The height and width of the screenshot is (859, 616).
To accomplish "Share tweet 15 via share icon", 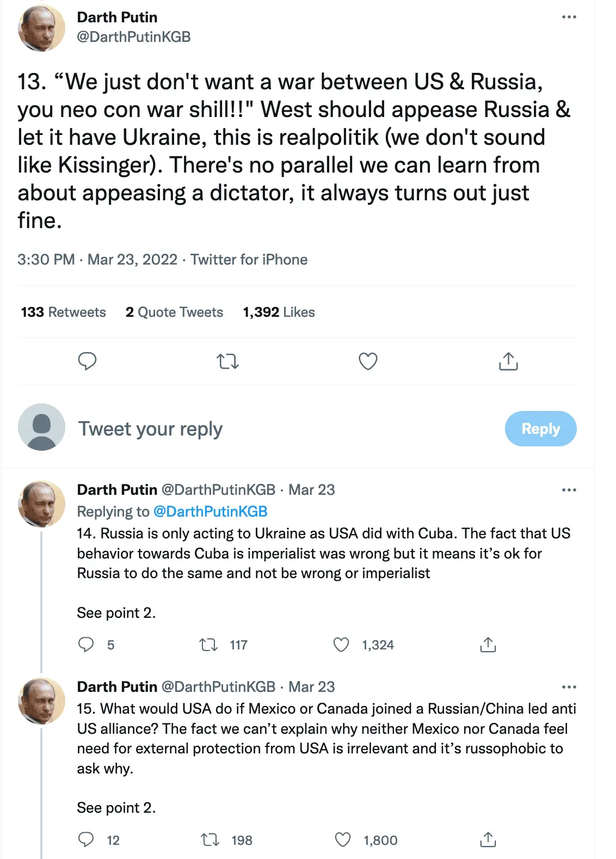I will tap(488, 840).
